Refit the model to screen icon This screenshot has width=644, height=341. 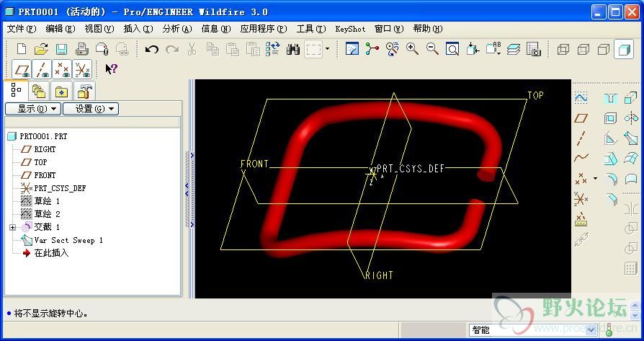(x=452, y=49)
